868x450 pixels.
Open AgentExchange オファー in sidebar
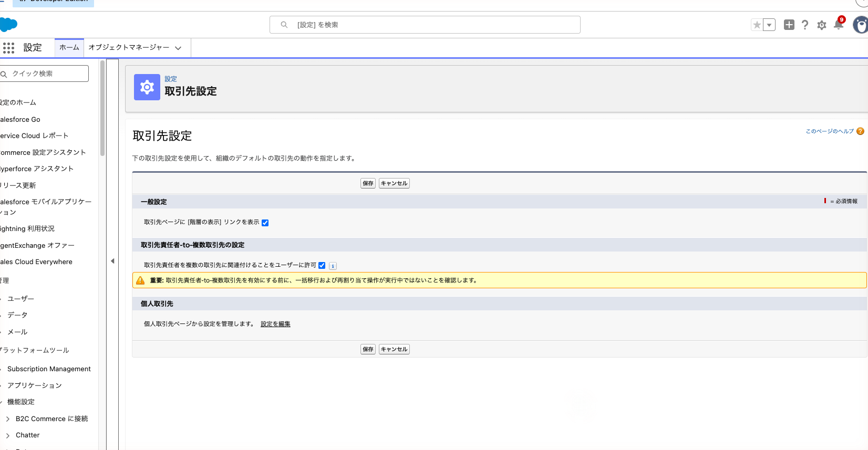[37, 245]
